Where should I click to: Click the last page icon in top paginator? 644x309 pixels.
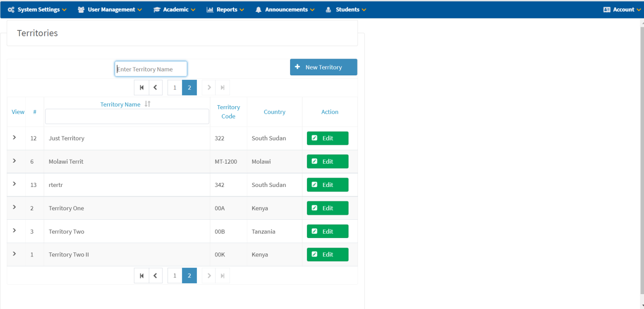click(223, 88)
